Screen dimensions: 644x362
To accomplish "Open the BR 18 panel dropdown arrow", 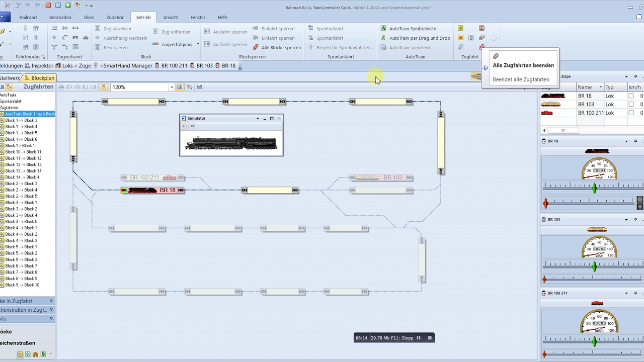I will 626,141.
